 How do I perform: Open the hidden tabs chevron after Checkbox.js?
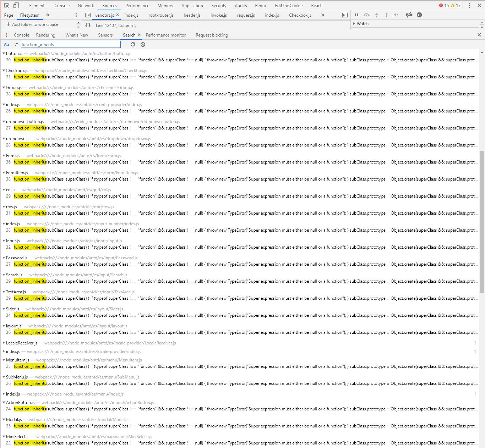[x=323, y=15]
